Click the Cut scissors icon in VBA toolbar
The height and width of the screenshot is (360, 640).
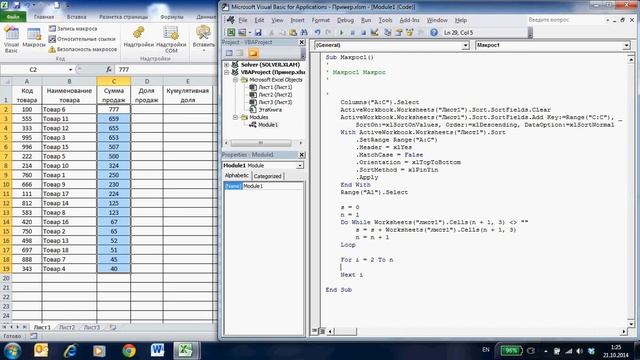tap(271, 32)
